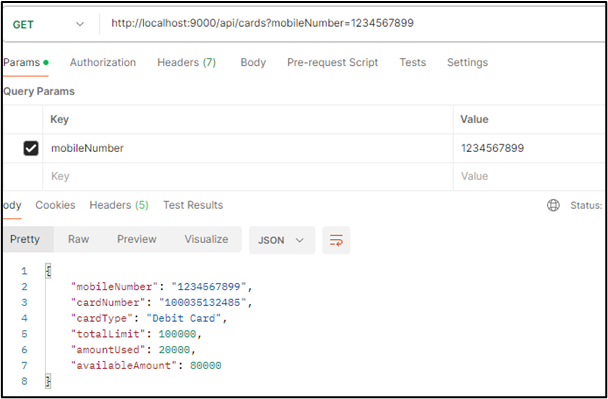This screenshot has height=399, width=608.
Task: Click the 1234567899 value cell
Action: pos(529,148)
